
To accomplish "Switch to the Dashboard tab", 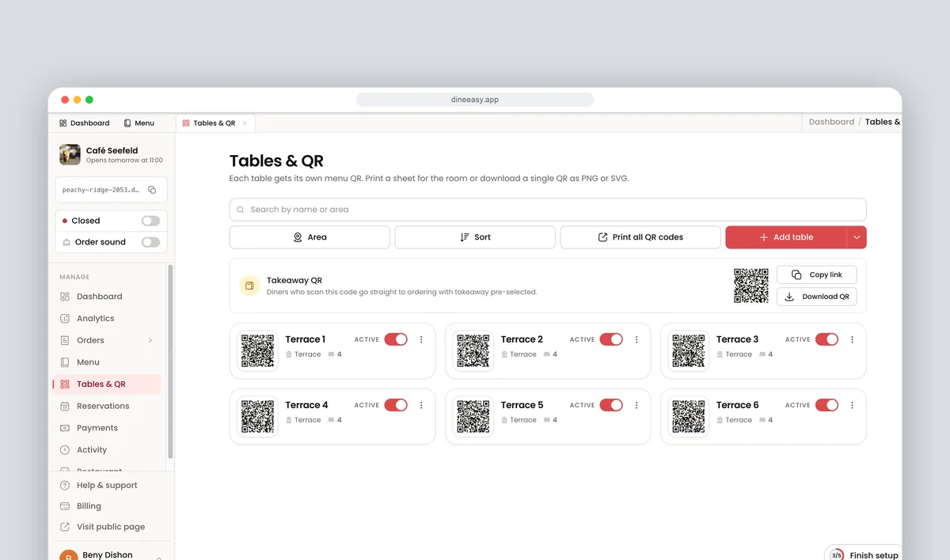I will 85,123.
